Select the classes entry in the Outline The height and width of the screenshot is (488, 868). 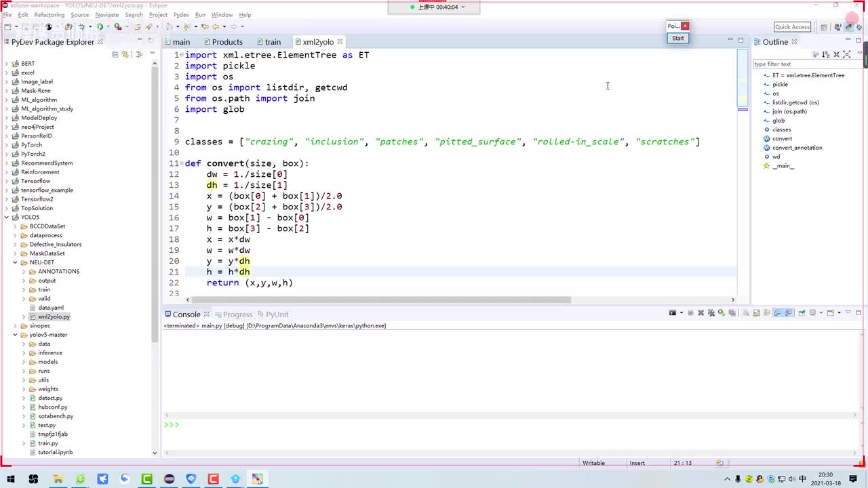point(781,129)
